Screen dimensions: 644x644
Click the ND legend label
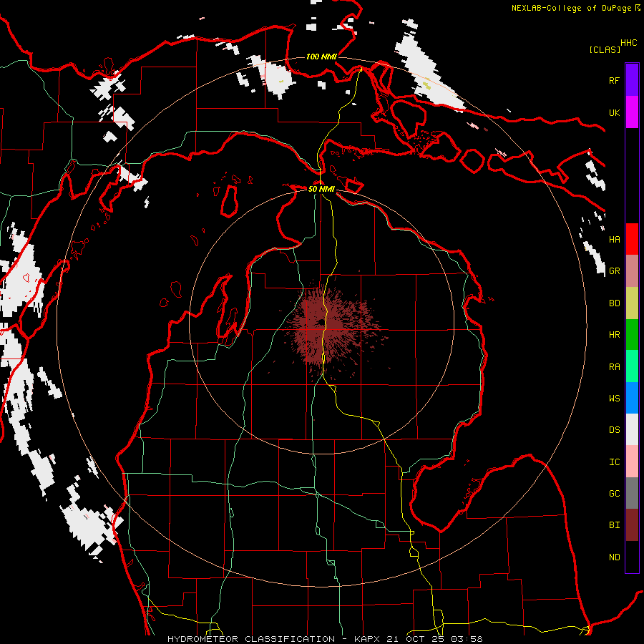pyautogui.click(x=615, y=557)
